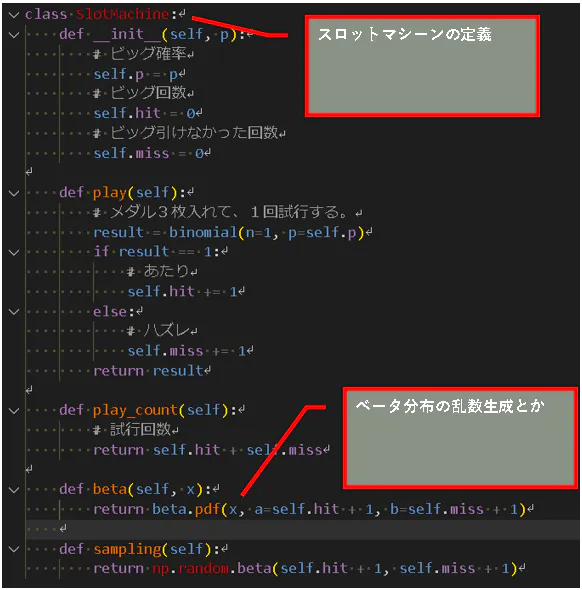582x590 pixels.
Task: Click the highlighted empty line above sampling
Action: tap(302, 529)
